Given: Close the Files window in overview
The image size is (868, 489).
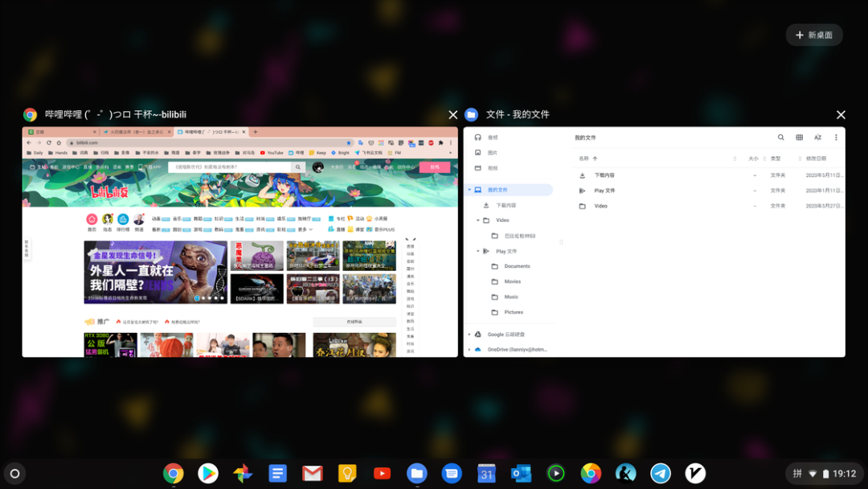Looking at the screenshot, I should click(841, 115).
